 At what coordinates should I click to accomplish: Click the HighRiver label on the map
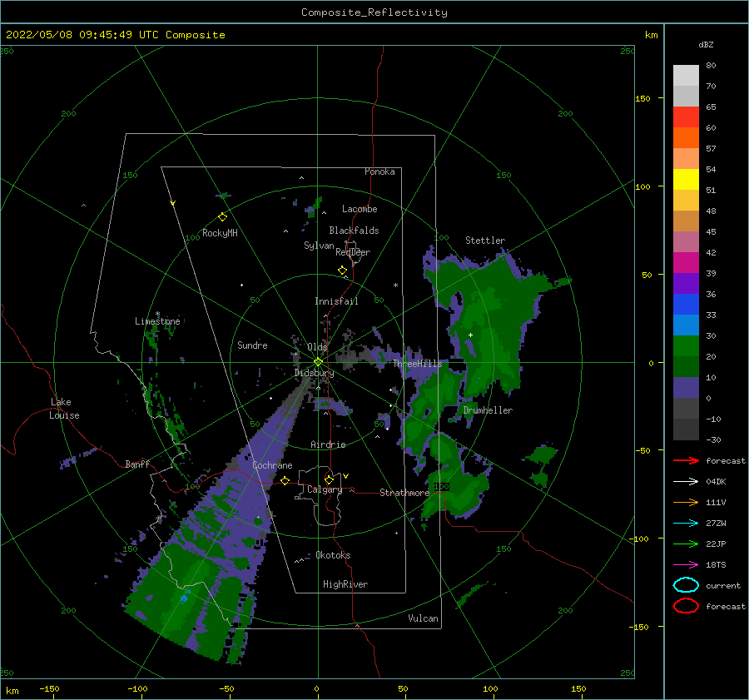pyautogui.click(x=345, y=584)
